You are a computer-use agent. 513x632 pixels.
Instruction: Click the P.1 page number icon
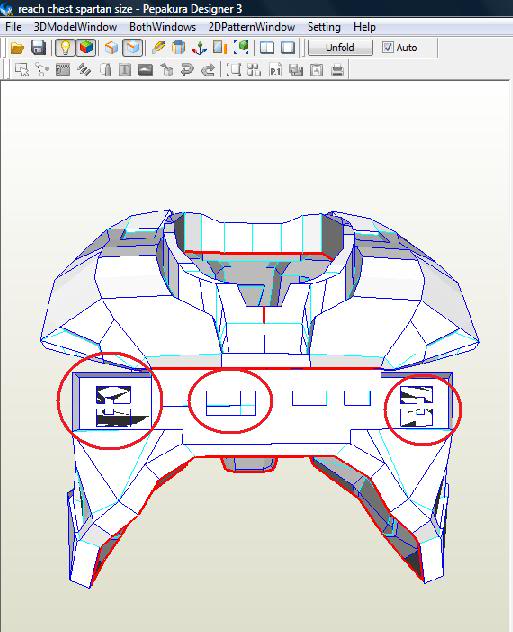point(275,70)
